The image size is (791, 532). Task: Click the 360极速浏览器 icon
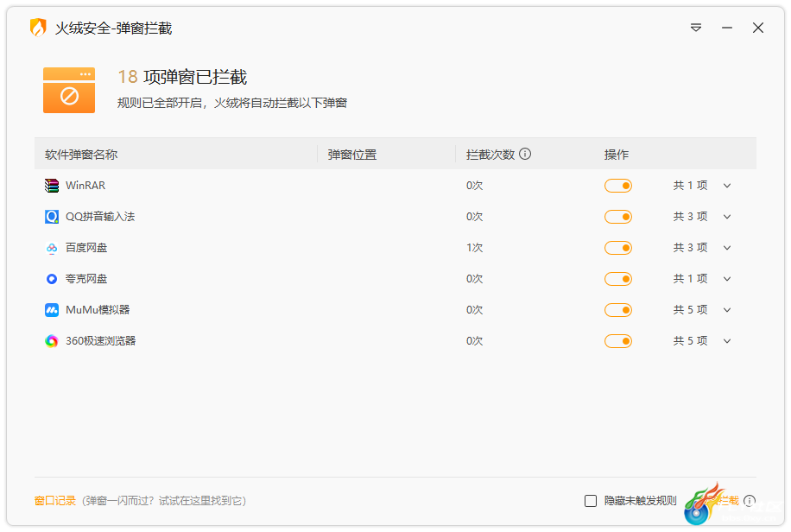click(x=52, y=341)
